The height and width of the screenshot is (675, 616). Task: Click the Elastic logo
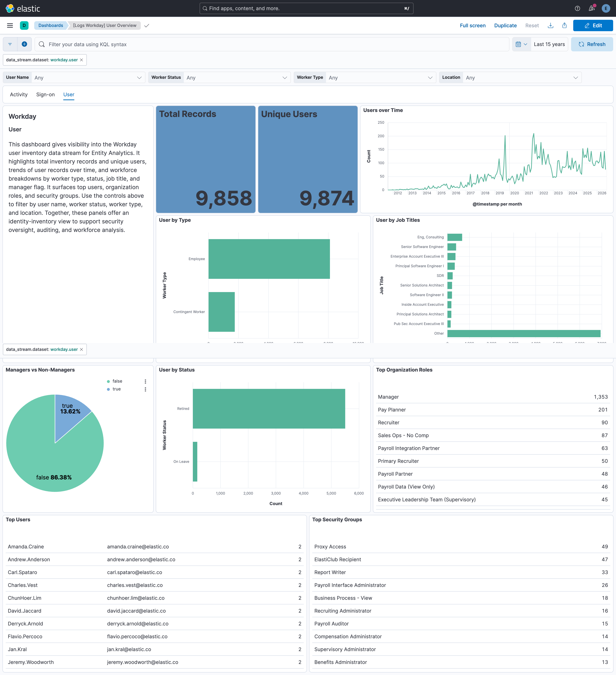[x=23, y=8]
